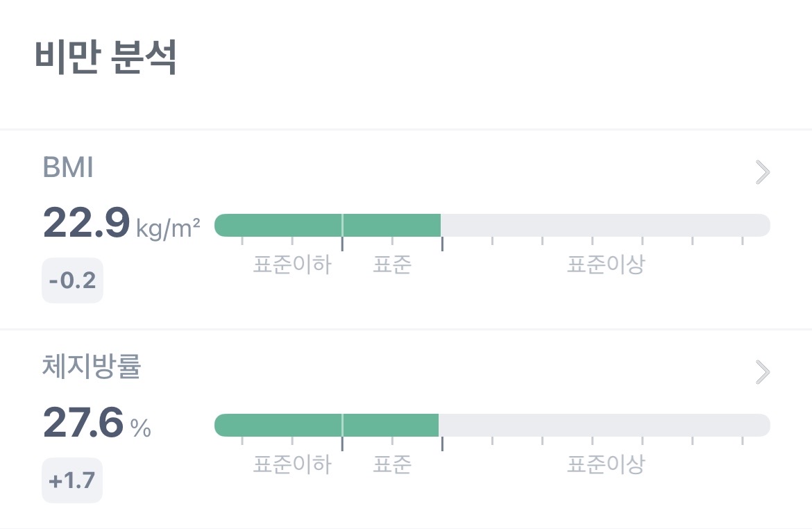The height and width of the screenshot is (529, 812).
Task: Tap the +1.7 change badge
Action: 72,480
